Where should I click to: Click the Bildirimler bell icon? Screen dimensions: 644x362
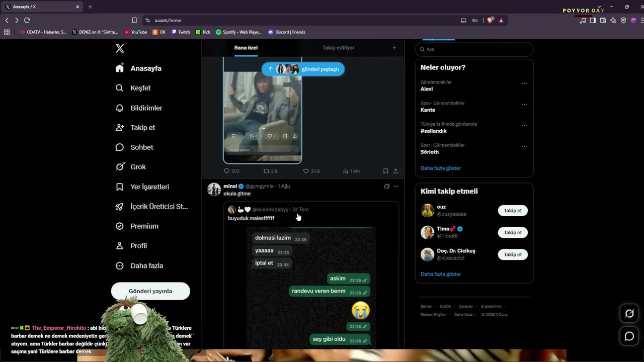(x=119, y=108)
